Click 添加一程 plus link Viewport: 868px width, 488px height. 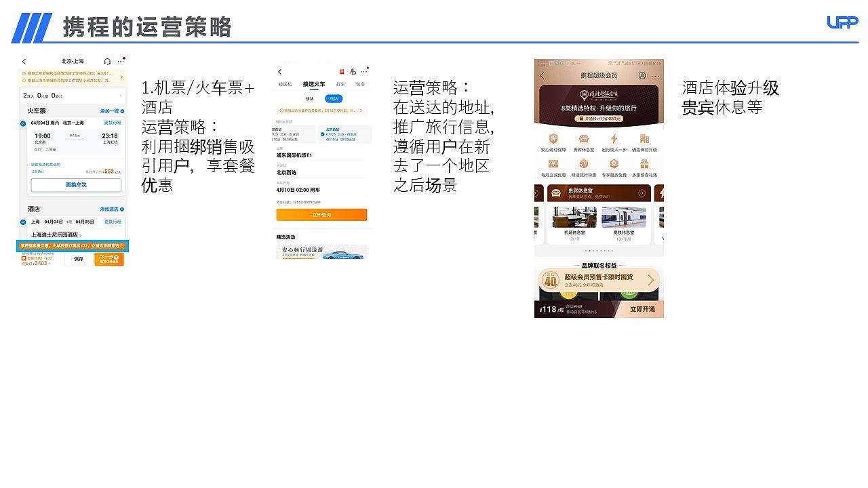coord(112,110)
